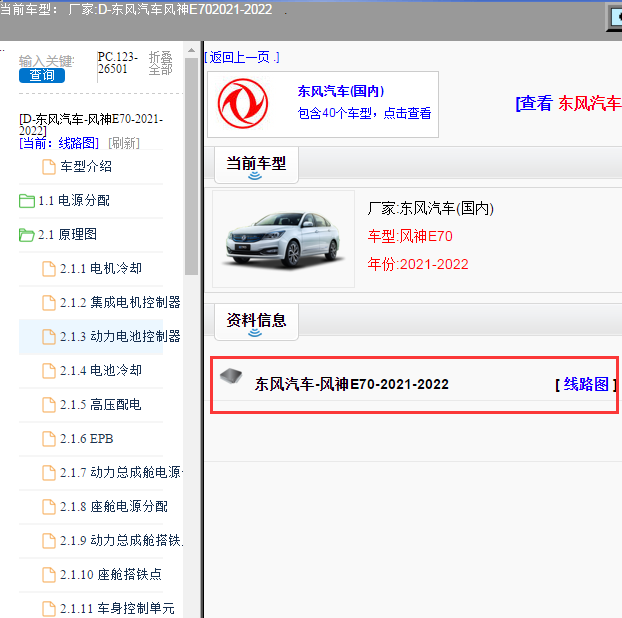Screen dimensions: 622x618
Task: Click the Dongfeng red logo
Action: click(243, 104)
